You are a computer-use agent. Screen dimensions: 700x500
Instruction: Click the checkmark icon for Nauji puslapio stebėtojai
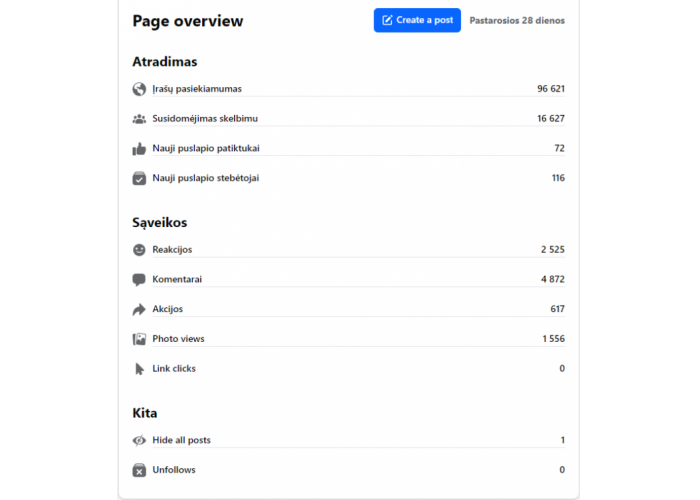point(139,178)
